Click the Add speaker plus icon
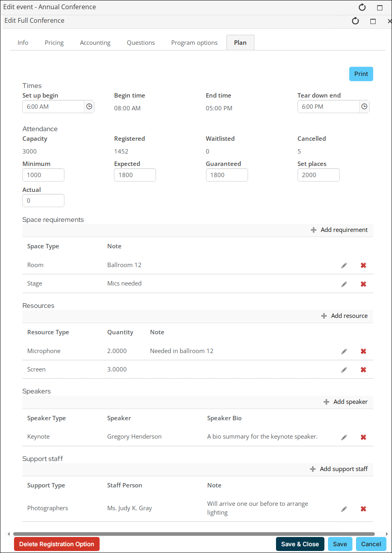Screen dimensions: 392x553 (326, 402)
